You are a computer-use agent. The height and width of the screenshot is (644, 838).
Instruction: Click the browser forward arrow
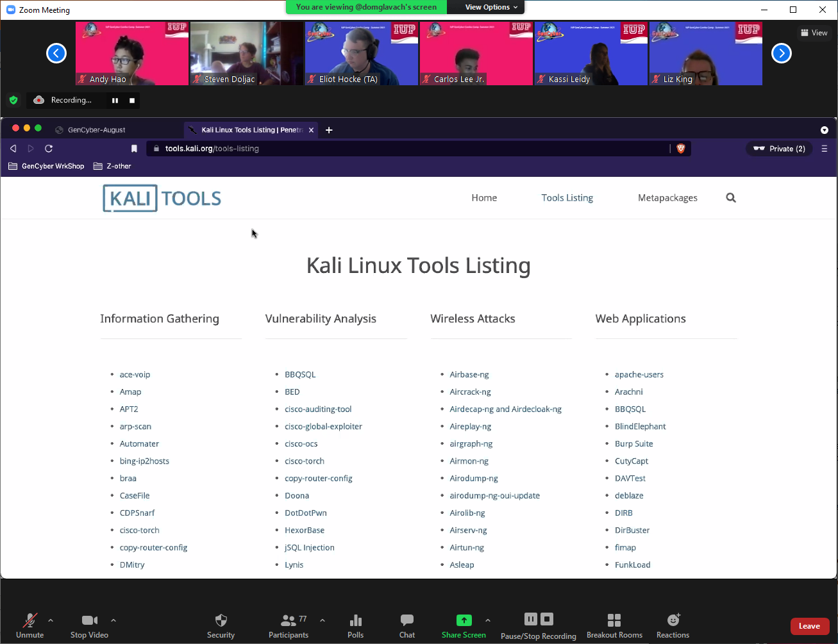30,149
